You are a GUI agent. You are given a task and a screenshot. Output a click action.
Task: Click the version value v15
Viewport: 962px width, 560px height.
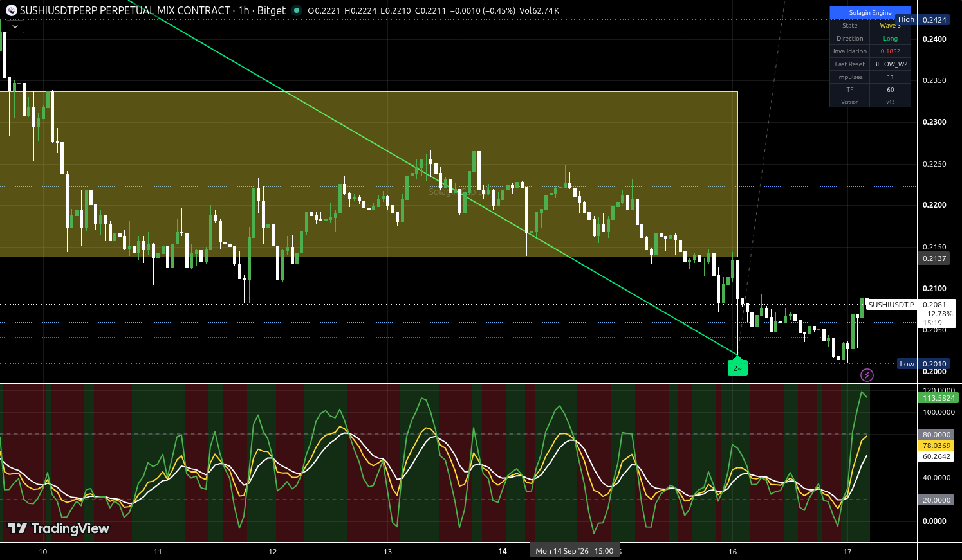point(891,102)
